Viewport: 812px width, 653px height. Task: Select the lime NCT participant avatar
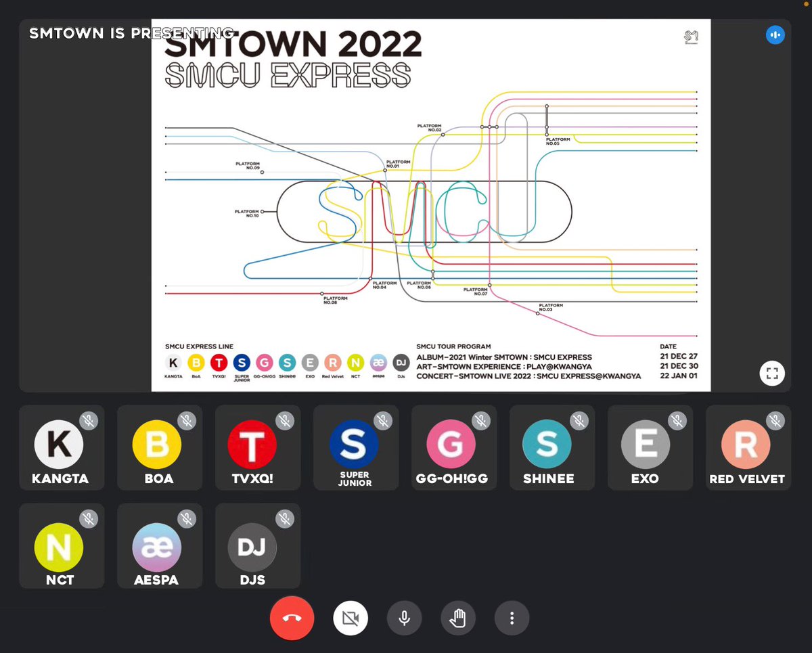pyautogui.click(x=59, y=547)
